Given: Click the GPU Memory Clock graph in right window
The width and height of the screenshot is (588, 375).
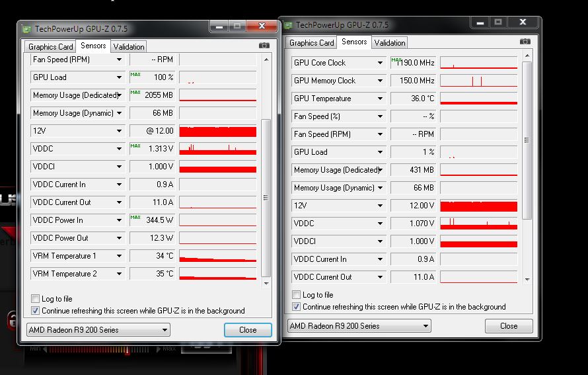Looking at the screenshot, I should 479,81.
